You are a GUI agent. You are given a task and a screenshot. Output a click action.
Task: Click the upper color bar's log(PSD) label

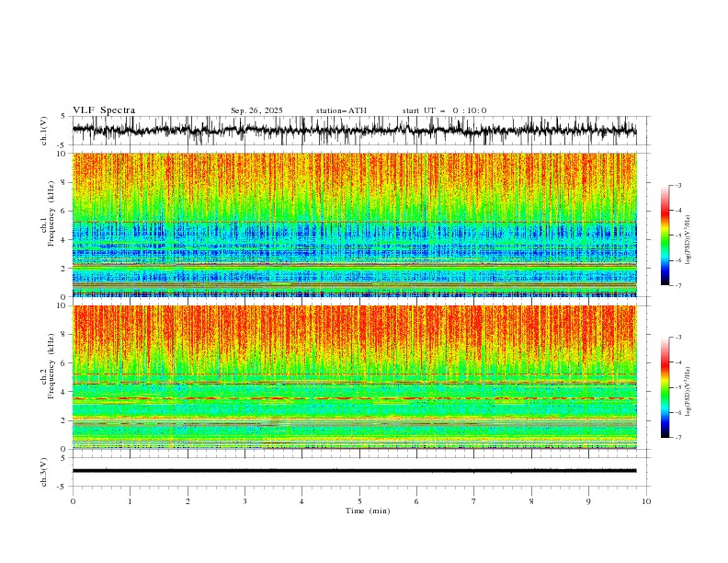688,240
